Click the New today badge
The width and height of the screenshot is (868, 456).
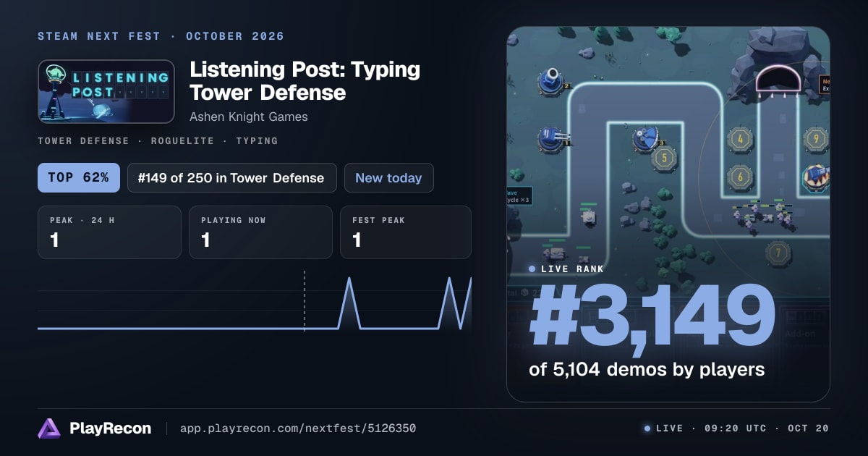click(388, 177)
